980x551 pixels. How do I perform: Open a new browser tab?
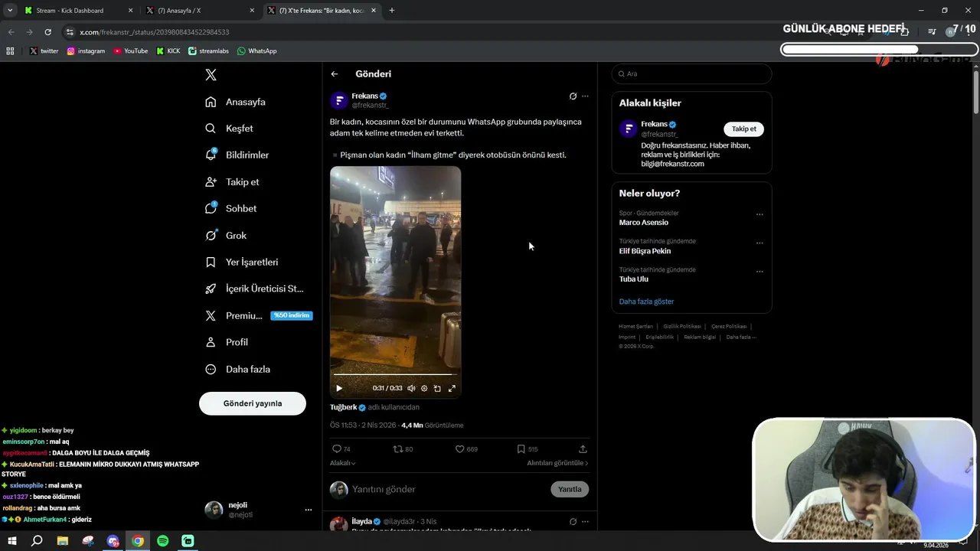(x=392, y=11)
